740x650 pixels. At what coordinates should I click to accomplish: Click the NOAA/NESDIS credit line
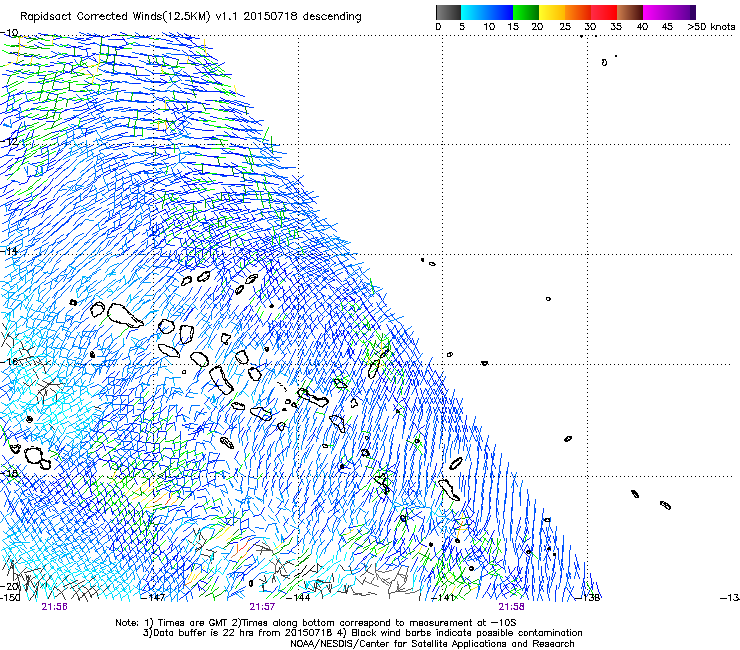click(x=432, y=643)
